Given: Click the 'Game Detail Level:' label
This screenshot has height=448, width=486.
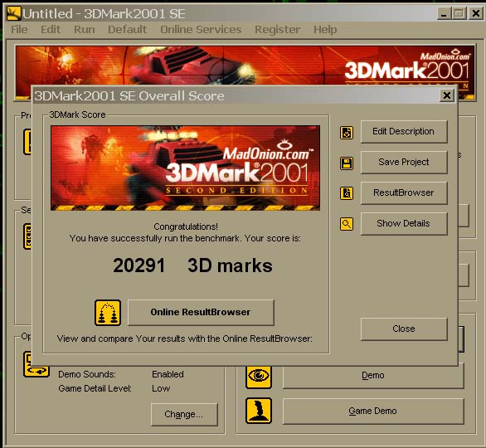Looking at the screenshot, I should click(x=95, y=388).
